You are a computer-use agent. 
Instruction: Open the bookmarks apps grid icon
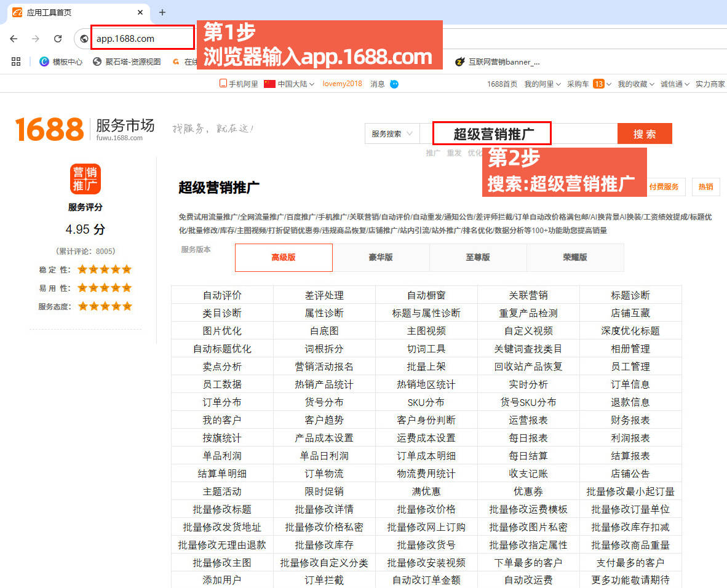[16, 62]
